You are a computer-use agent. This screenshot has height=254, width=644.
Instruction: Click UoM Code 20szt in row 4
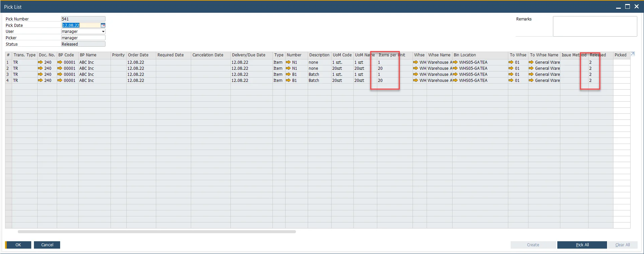point(342,80)
